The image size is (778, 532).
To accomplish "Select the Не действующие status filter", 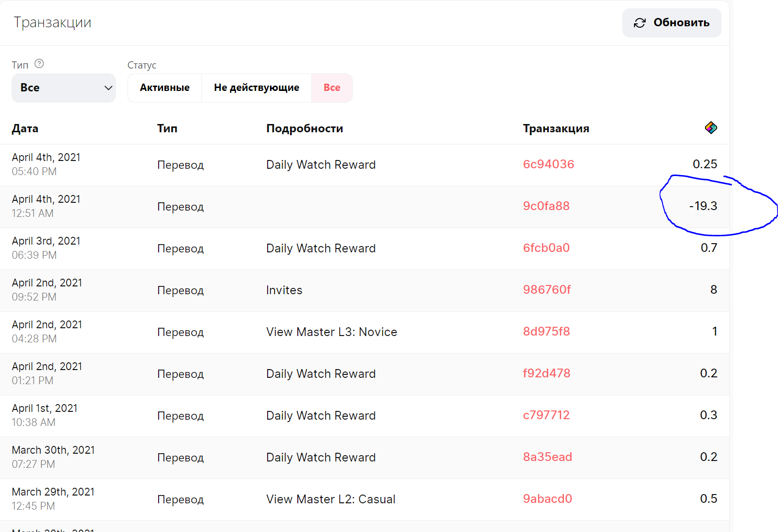I will tap(256, 88).
